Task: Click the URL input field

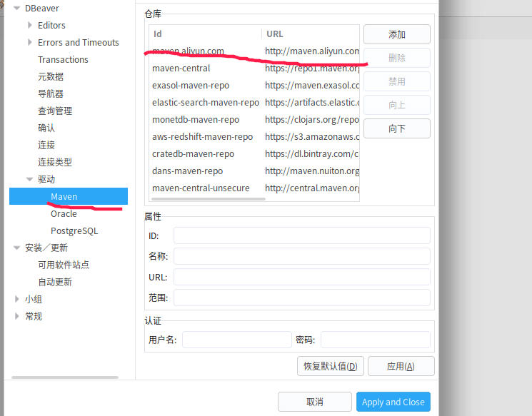Action: pos(301,277)
